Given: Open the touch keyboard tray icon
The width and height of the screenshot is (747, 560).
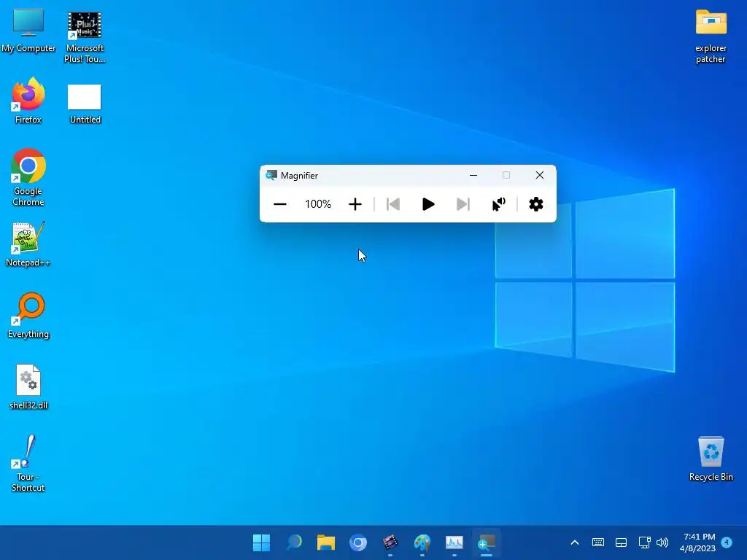Looking at the screenshot, I should tap(598, 542).
